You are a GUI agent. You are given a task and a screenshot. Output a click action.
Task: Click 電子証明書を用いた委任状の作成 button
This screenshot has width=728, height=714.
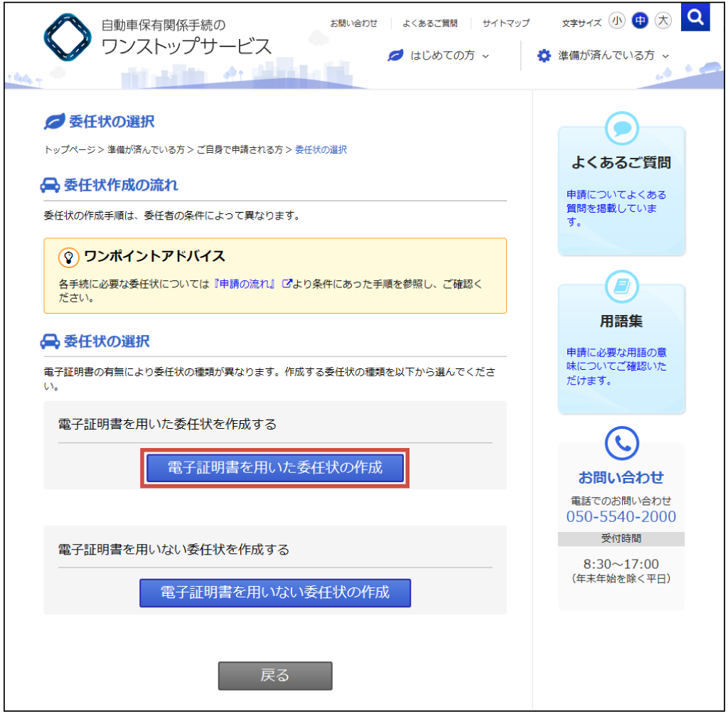[275, 468]
